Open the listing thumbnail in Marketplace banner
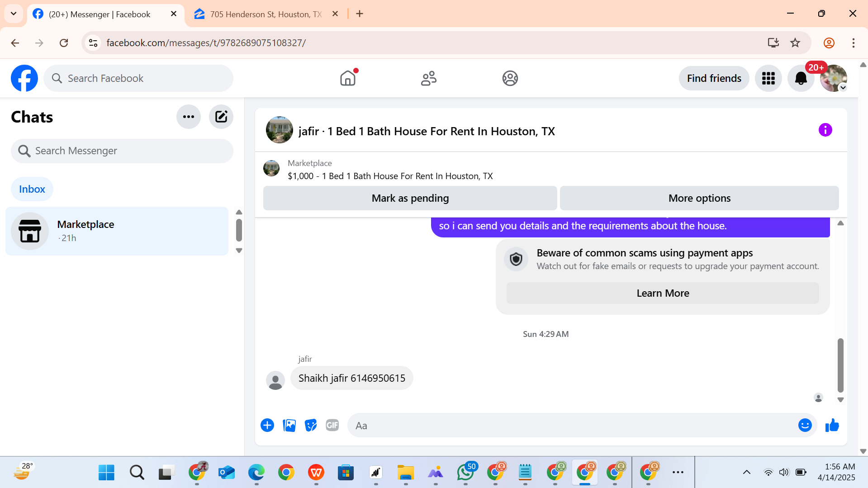Viewport: 868px width, 488px height. tap(271, 168)
